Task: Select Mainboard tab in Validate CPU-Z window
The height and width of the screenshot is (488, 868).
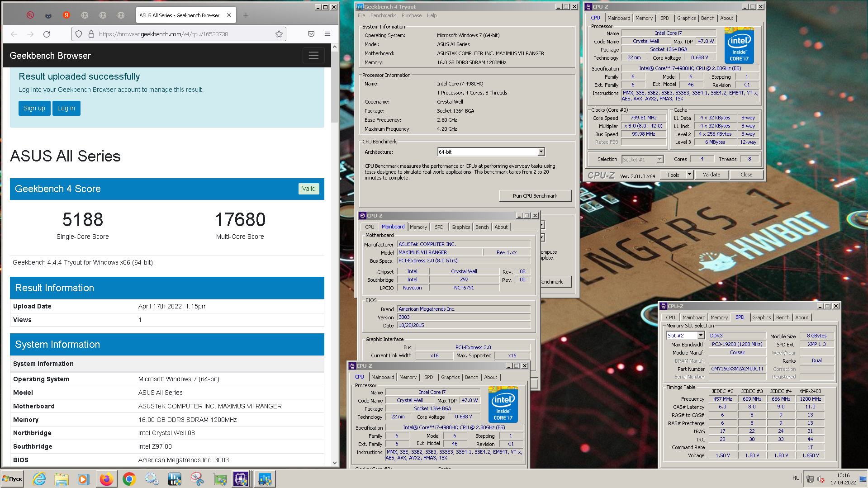Action: coord(619,18)
